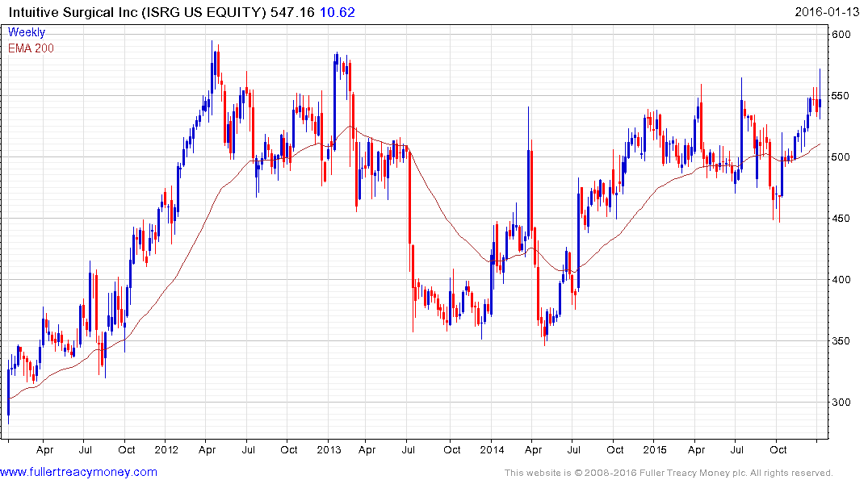Click the EMA 200 legend label
This screenshot has width=868, height=484.
31,48
